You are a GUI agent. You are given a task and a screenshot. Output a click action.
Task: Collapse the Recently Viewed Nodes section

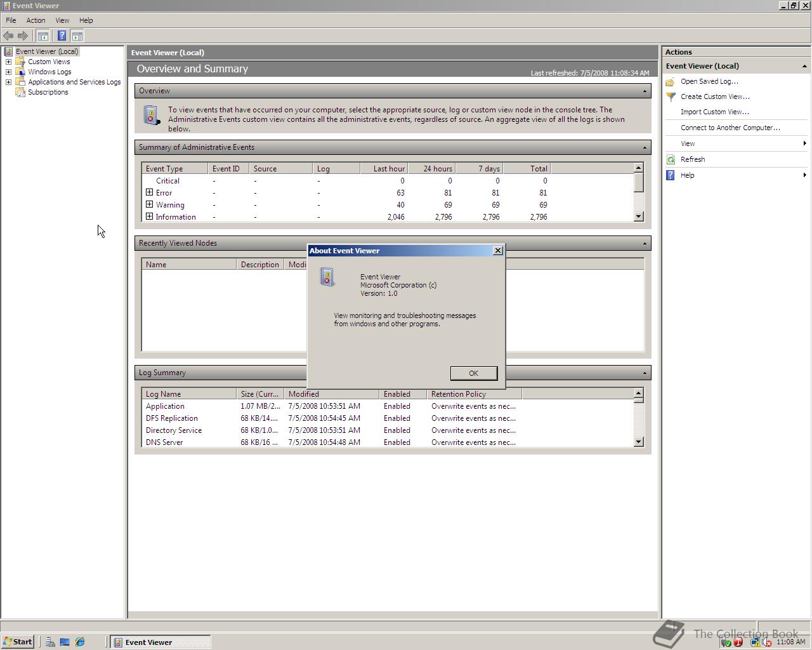click(x=645, y=243)
